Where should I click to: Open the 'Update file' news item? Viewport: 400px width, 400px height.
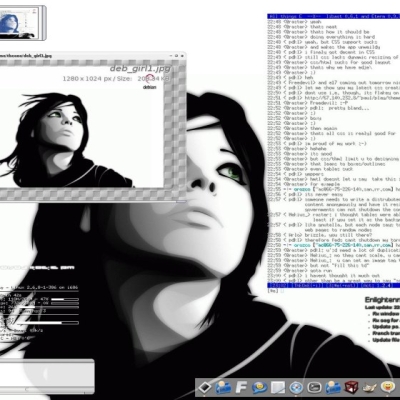(386, 340)
